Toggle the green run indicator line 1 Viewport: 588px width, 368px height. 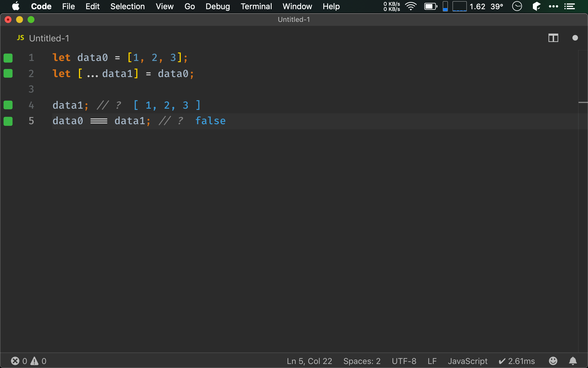[8, 58]
